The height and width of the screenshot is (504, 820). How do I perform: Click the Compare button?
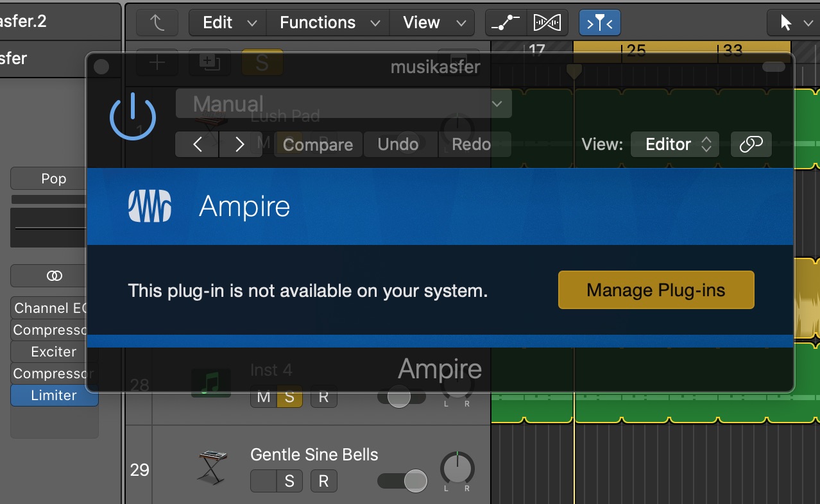[318, 144]
